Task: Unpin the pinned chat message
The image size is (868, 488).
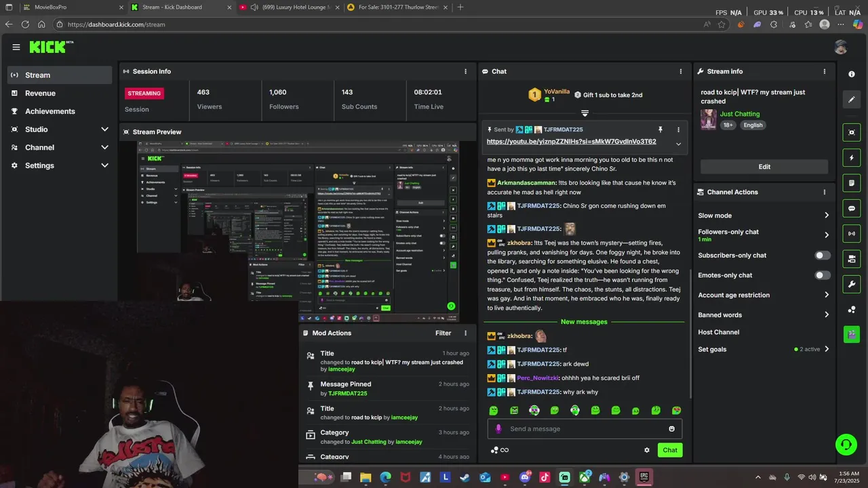Action: pos(660,129)
